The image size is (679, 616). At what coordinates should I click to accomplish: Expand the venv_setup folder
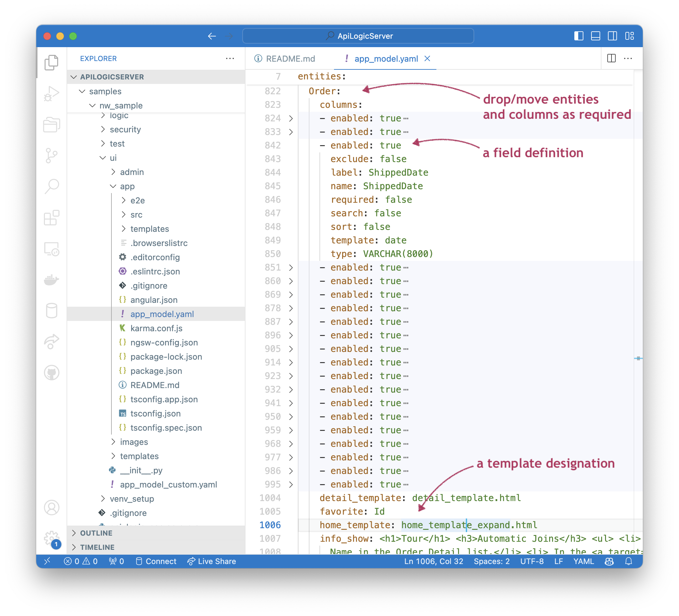(x=156, y=498)
